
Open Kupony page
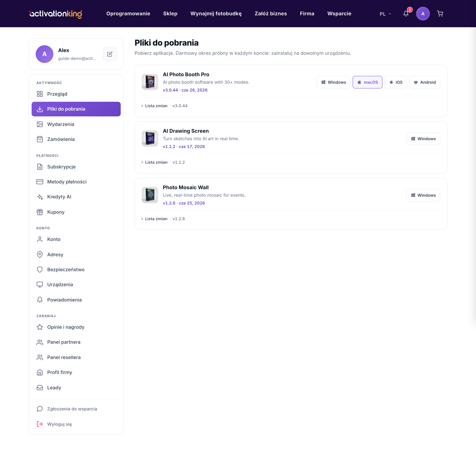76,212
